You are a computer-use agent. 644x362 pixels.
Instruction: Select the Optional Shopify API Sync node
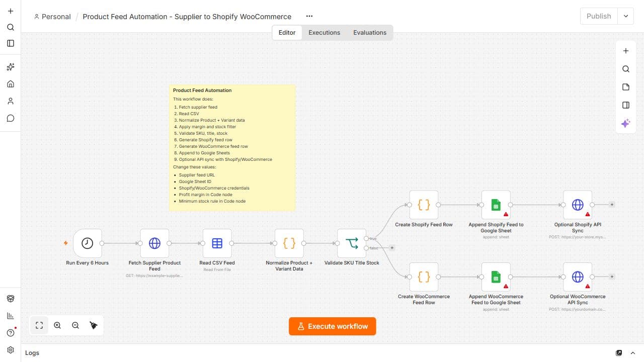pyautogui.click(x=578, y=205)
